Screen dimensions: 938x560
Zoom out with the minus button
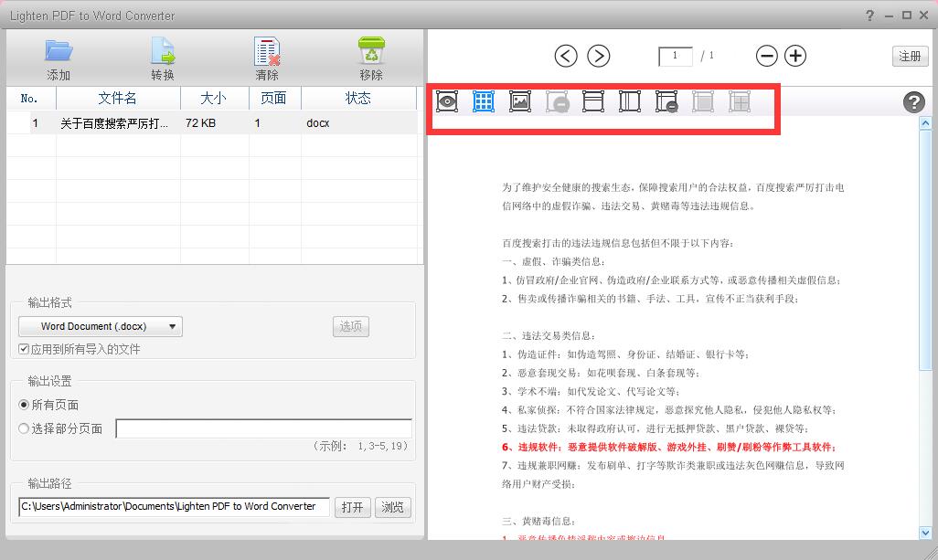(767, 56)
